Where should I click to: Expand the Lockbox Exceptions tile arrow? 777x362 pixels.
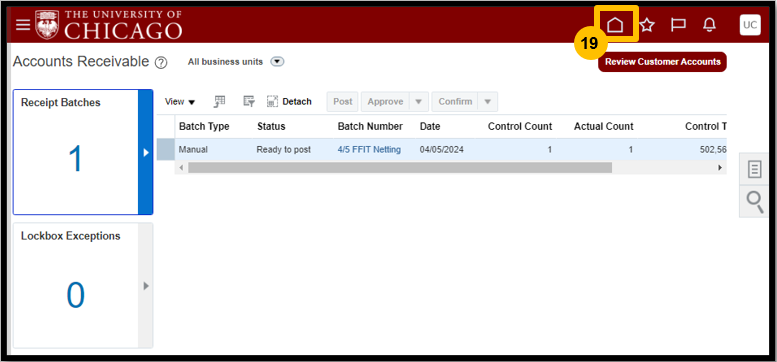coord(146,286)
